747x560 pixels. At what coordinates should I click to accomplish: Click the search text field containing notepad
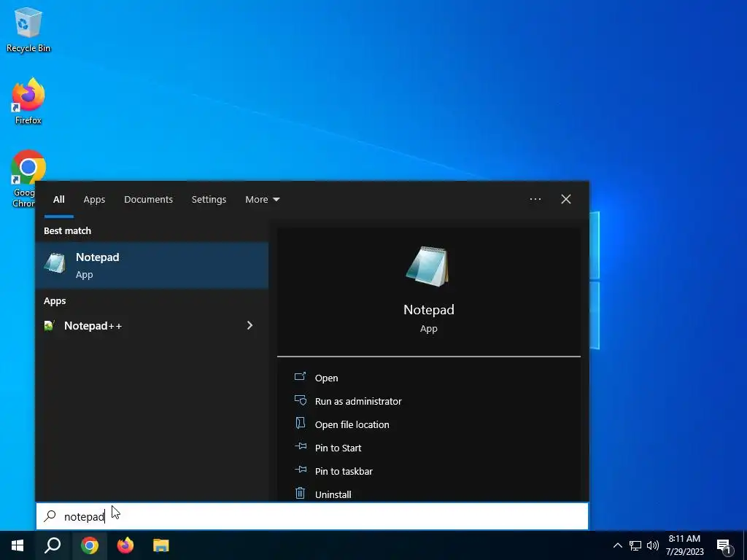click(312, 516)
